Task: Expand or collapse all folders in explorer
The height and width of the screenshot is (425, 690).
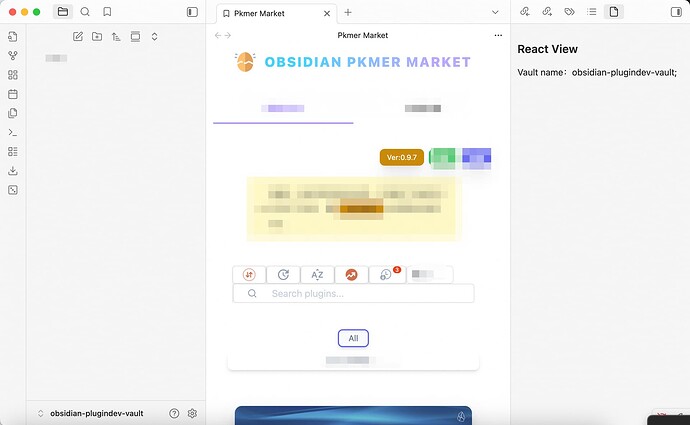Action: 154,37
